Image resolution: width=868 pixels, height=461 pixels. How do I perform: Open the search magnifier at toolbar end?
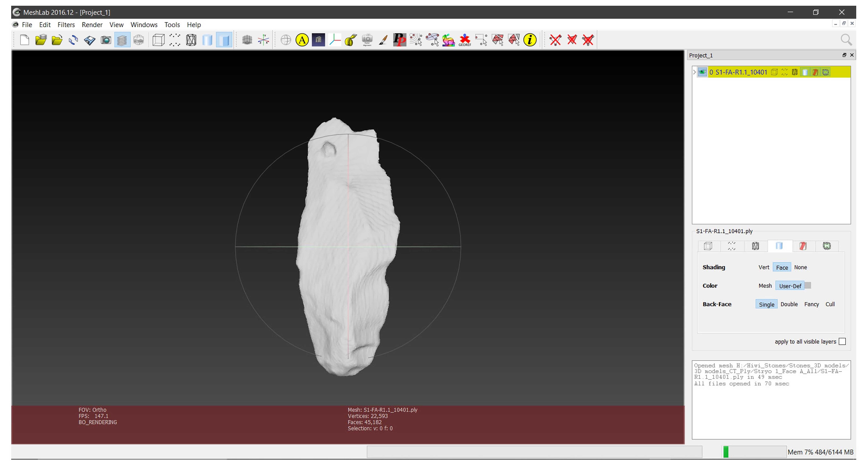[x=846, y=40]
